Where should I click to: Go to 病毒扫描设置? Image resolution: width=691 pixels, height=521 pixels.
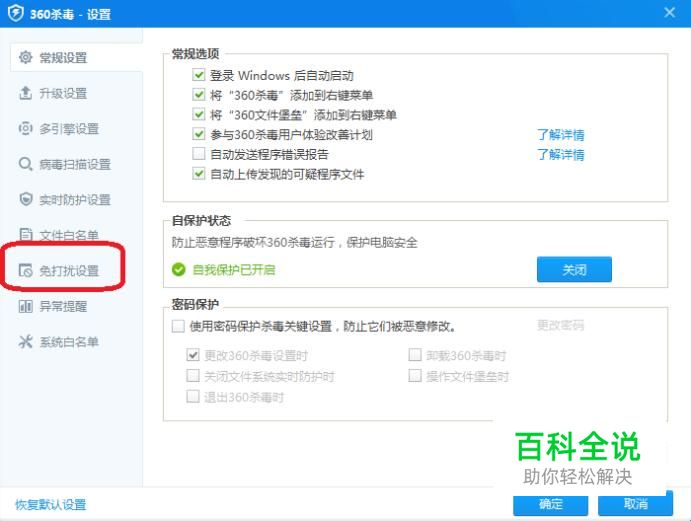click(x=76, y=164)
